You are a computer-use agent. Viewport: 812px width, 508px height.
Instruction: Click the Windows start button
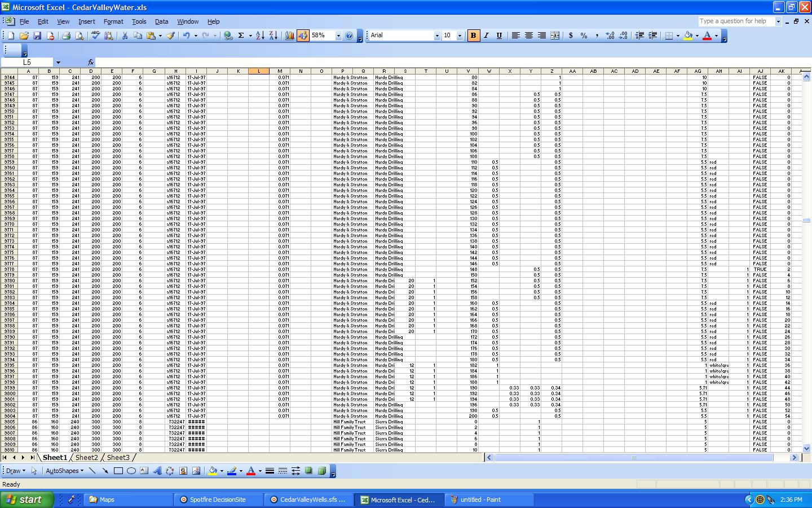[x=27, y=500]
